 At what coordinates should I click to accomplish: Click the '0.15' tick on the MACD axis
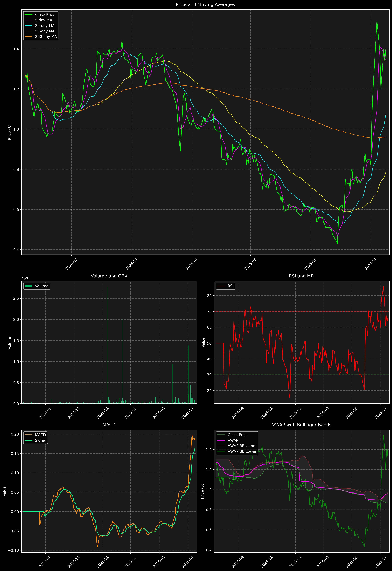pos(15,454)
